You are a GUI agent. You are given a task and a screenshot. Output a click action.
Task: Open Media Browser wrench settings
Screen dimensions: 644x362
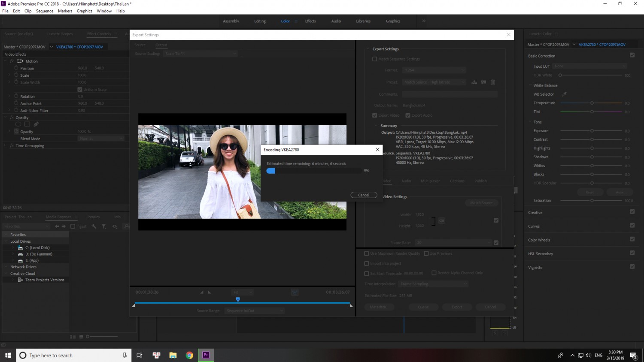[x=94, y=226]
